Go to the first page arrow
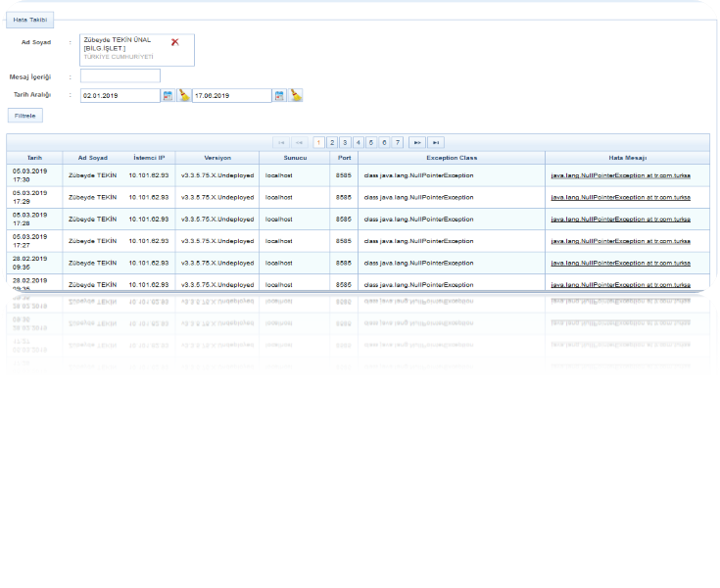 pyautogui.click(x=281, y=143)
